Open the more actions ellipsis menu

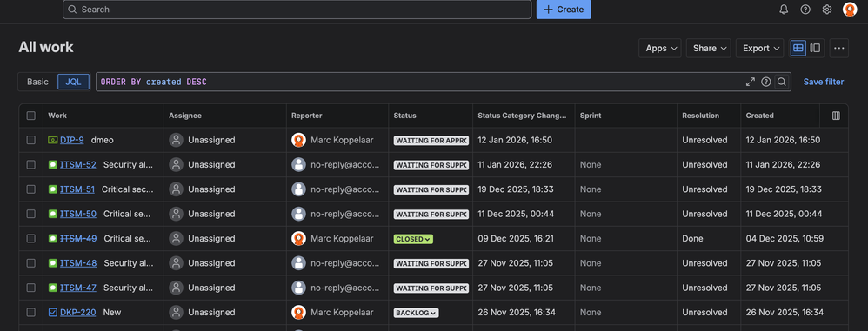pos(839,48)
